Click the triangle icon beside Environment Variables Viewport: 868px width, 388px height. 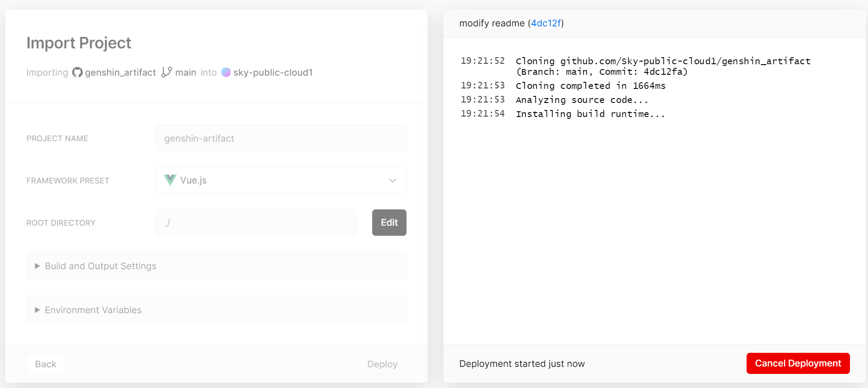point(37,310)
